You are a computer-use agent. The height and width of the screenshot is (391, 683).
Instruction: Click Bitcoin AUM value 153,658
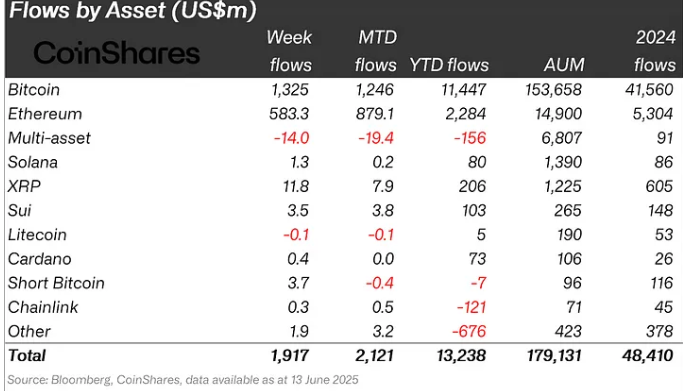click(553, 90)
